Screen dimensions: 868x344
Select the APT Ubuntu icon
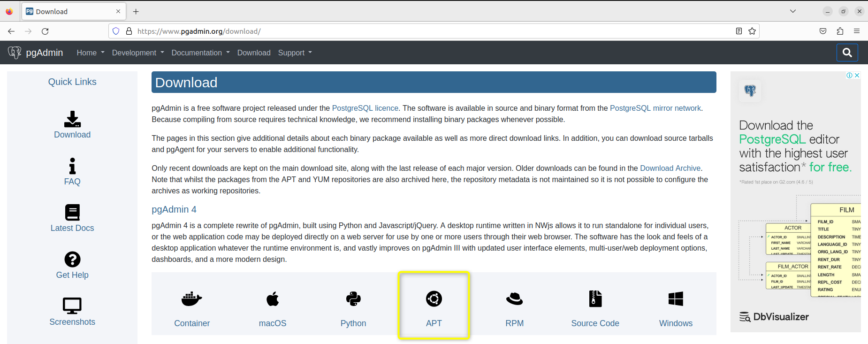(x=434, y=299)
